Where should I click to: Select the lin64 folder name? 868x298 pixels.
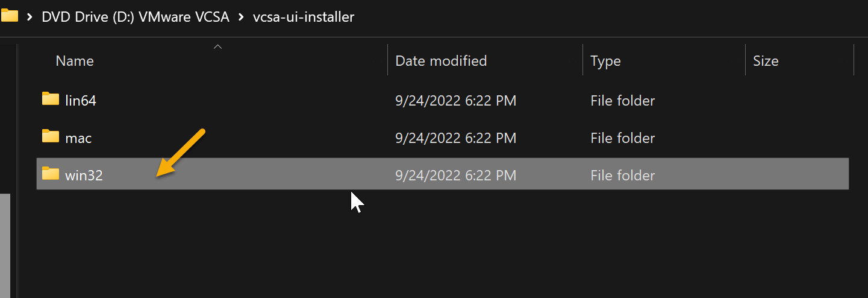tap(81, 100)
